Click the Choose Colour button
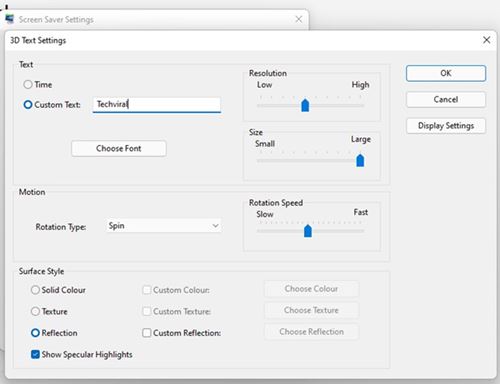This screenshot has height=384, width=500. click(x=311, y=289)
